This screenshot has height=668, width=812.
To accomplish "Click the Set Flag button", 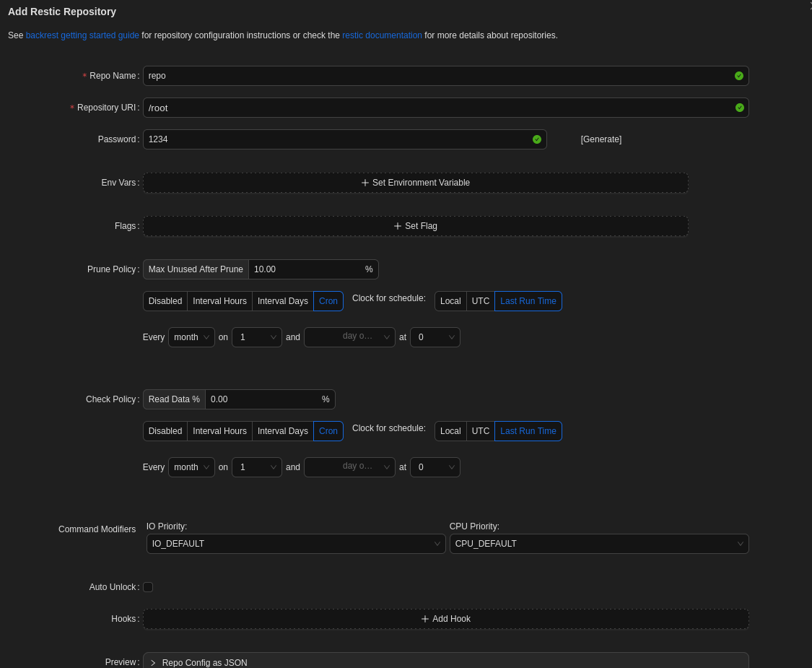I will (416, 227).
